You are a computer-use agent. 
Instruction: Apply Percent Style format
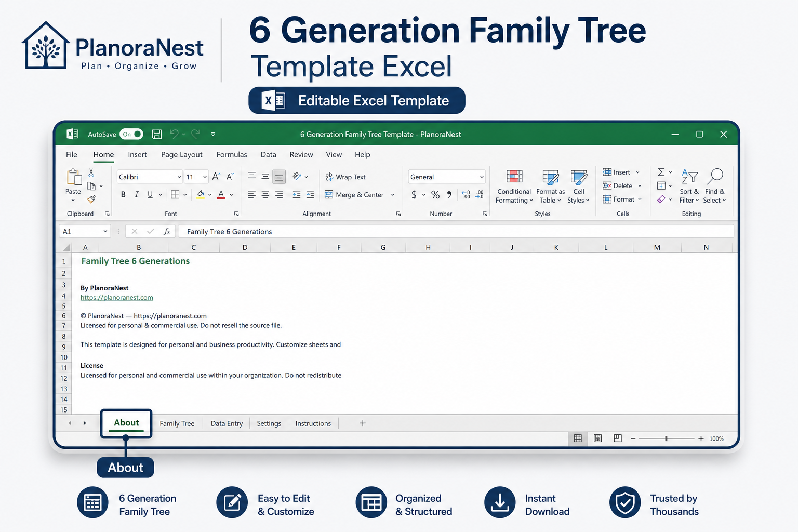coord(435,194)
